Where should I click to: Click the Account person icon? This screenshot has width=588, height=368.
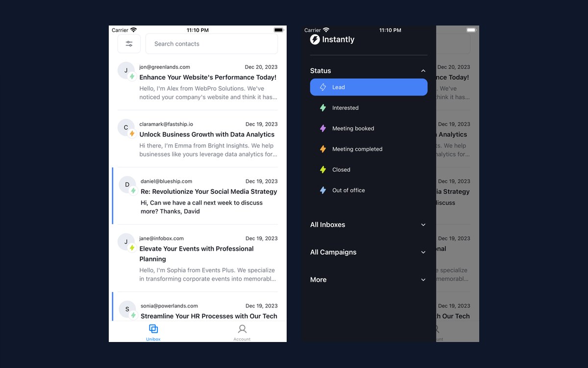[x=242, y=329]
